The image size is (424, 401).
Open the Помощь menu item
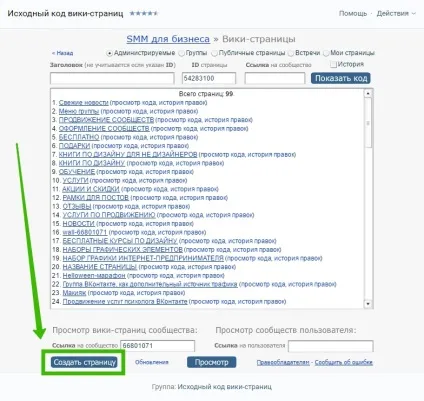click(353, 14)
